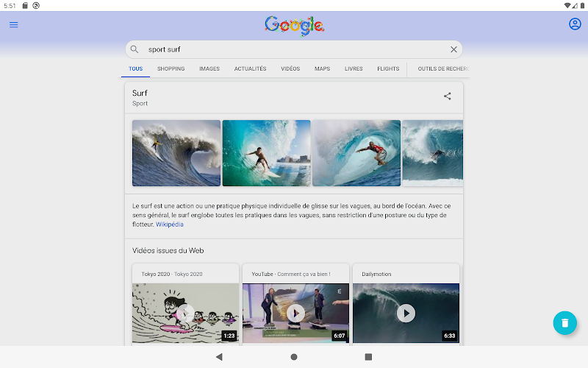Switch to the IMAGES tab
The image size is (588, 368).
coord(209,68)
